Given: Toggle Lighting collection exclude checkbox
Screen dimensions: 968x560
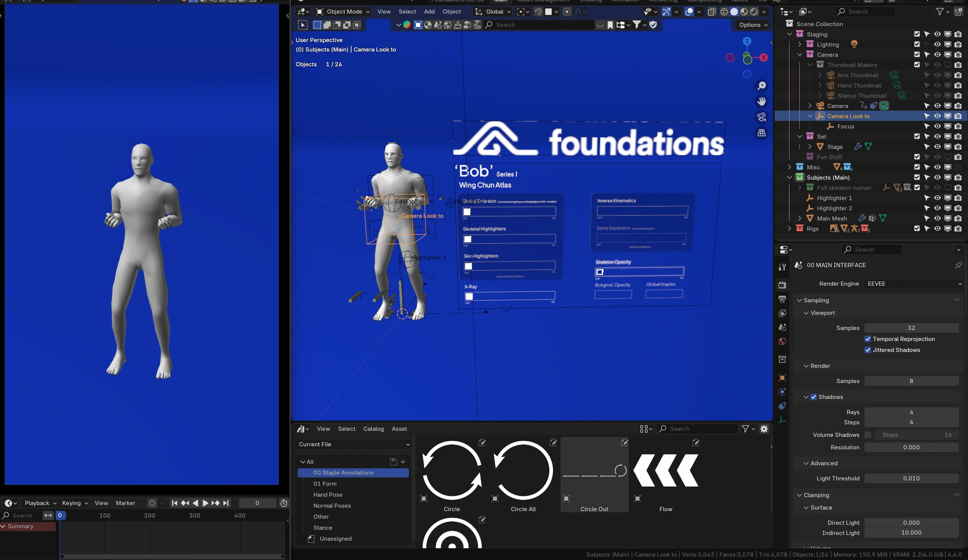Looking at the screenshot, I should pos(917,44).
